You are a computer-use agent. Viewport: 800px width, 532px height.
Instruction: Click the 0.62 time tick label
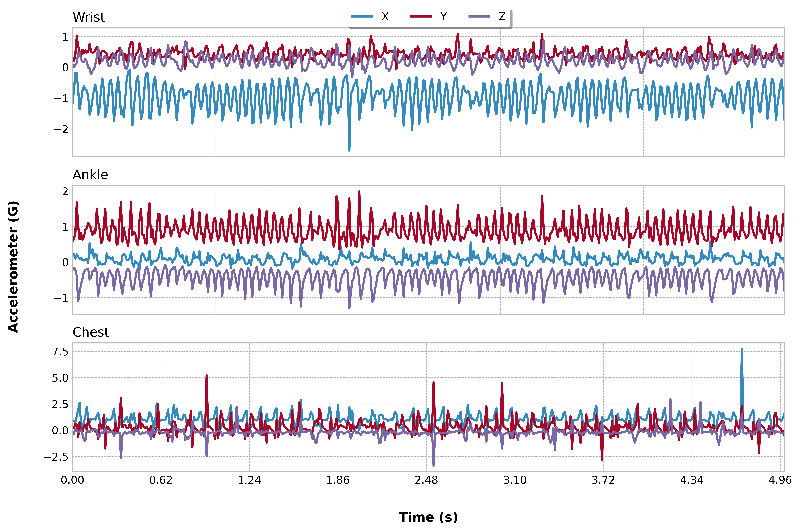(x=161, y=480)
